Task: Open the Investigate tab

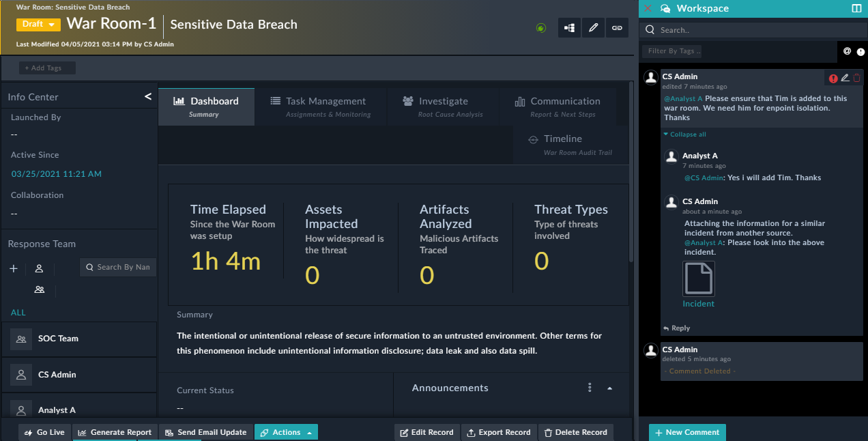Action: pyautogui.click(x=443, y=106)
